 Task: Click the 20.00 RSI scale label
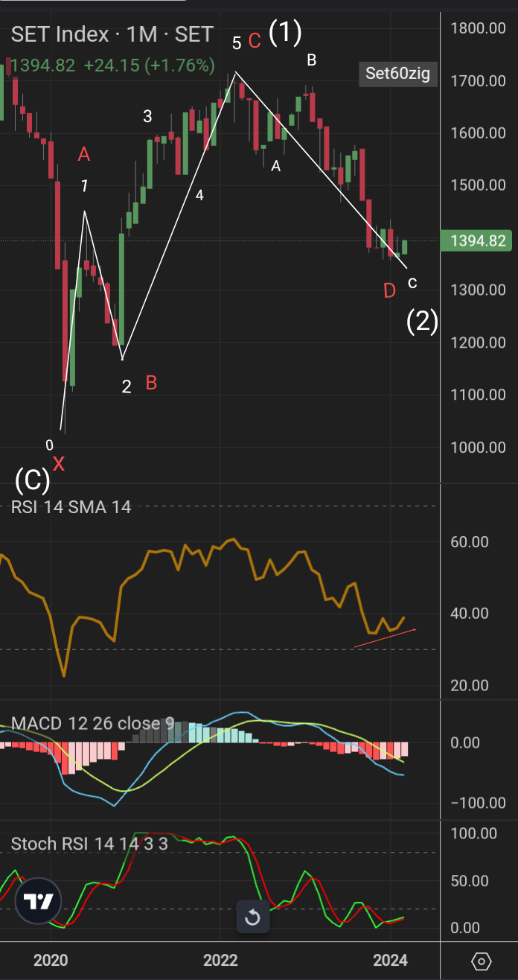[470, 685]
